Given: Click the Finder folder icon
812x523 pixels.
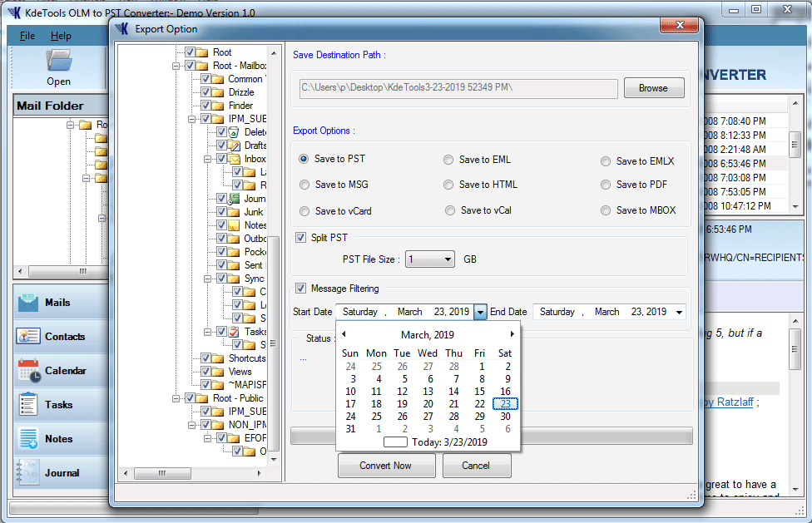Looking at the screenshot, I should click(219, 106).
